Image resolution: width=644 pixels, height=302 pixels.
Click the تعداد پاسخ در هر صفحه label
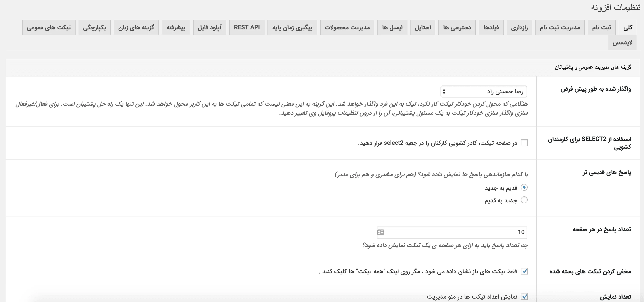(601, 229)
